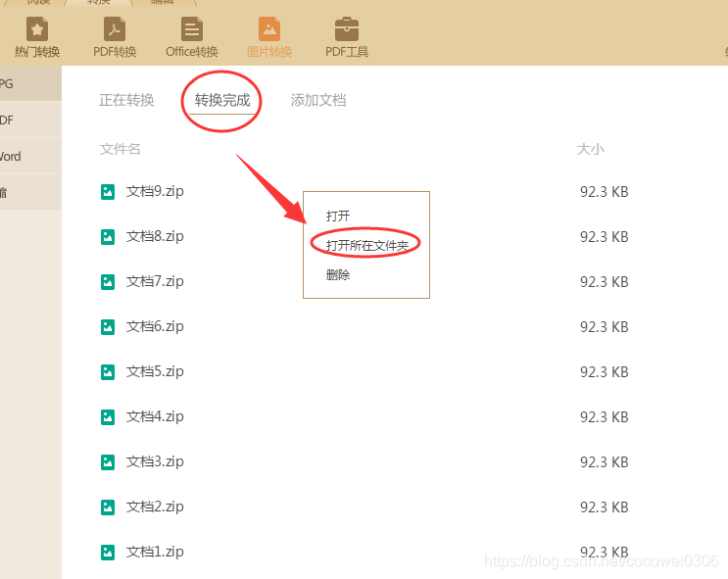Screen dimensions: 728x579
Task: Click the image icon beside 文档1.zip
Action: [x=108, y=553]
